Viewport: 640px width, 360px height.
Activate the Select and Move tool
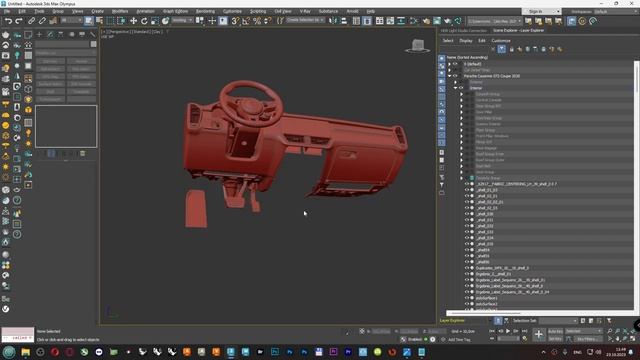[x=133, y=21]
